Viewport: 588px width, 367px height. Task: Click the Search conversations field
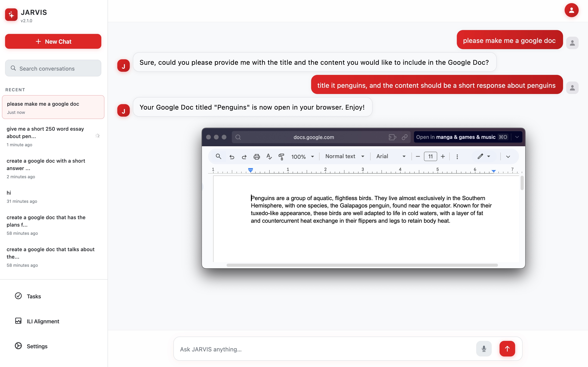(x=53, y=68)
